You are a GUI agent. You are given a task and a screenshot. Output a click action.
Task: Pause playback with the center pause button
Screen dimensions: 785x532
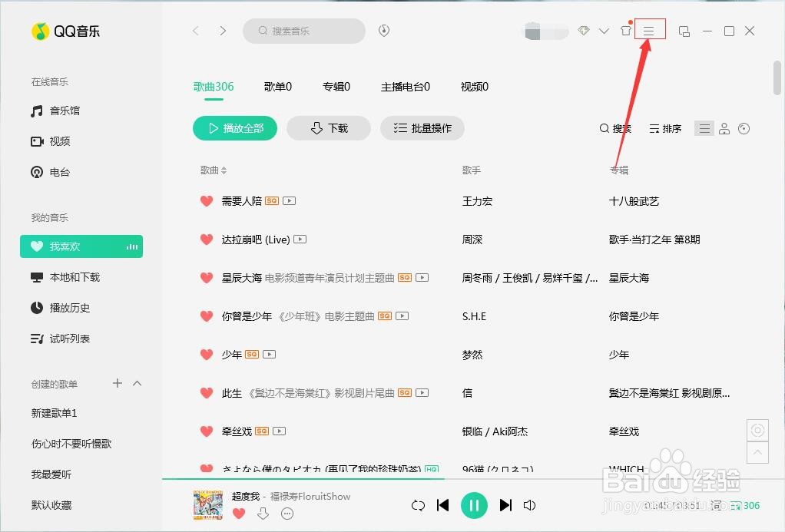475,505
